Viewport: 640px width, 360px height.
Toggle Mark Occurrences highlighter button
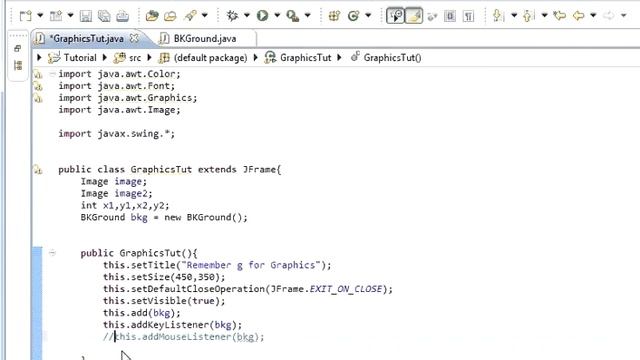click(x=414, y=16)
